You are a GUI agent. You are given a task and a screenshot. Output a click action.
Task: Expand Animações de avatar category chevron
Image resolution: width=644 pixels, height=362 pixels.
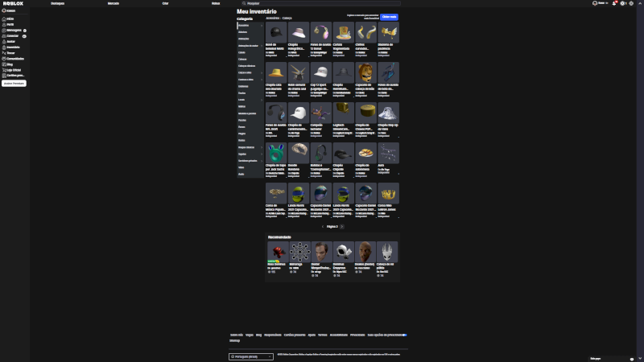(262, 46)
